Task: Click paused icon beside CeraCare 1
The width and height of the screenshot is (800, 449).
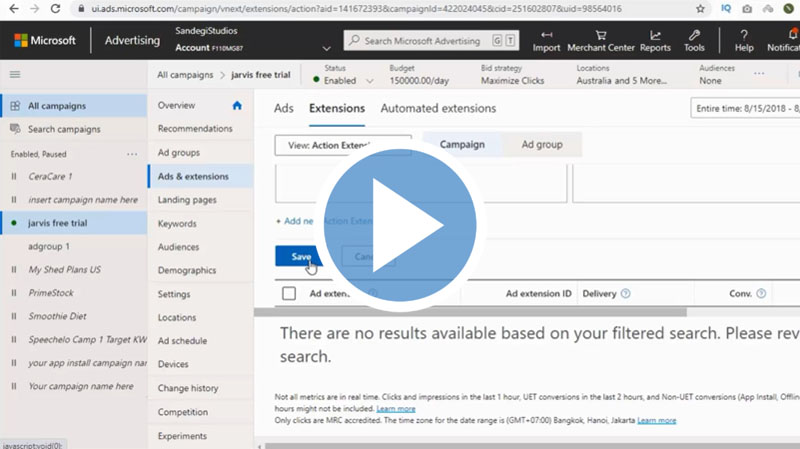Action: coord(14,177)
